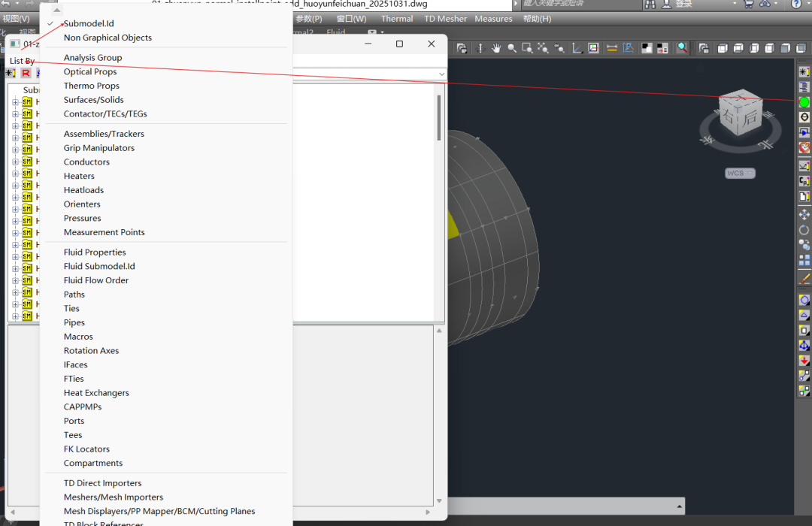The width and height of the screenshot is (812, 526).
Task: Click the List By menu label
Action: pos(22,61)
